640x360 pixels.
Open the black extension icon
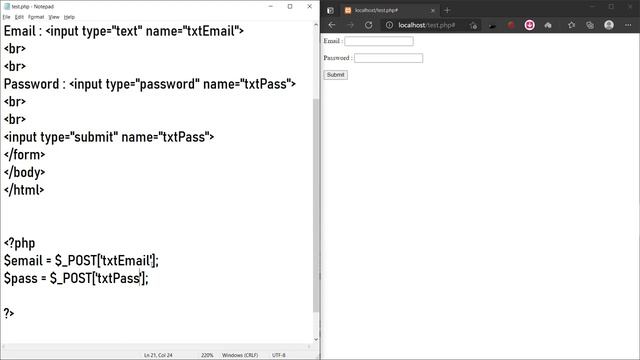492,26
